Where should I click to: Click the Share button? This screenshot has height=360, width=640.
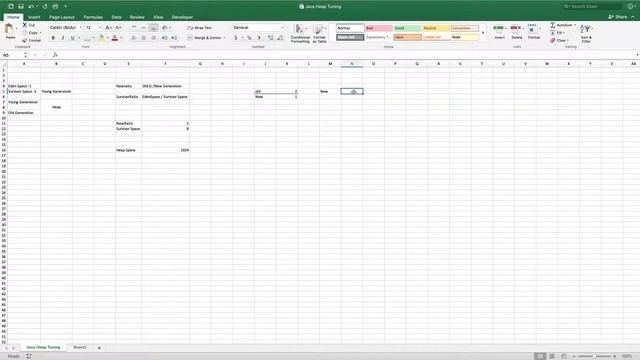click(x=618, y=17)
